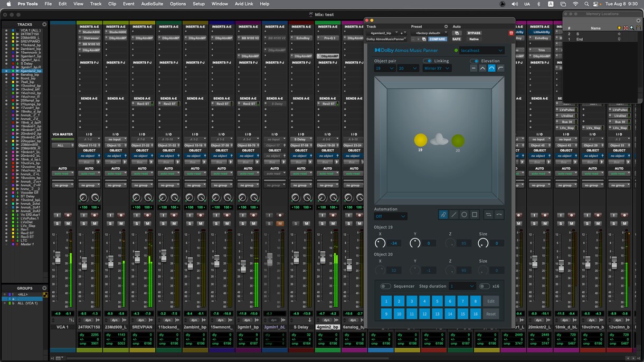644x362 pixels.
Task: Select the freehand automation shape icon
Action: click(x=443, y=215)
